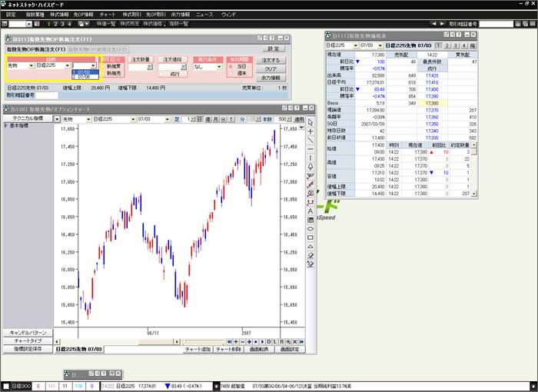Viewport: 538px width, 392px height.
Task: Click クリア clear button in order window
Action: pyautogui.click(x=271, y=69)
